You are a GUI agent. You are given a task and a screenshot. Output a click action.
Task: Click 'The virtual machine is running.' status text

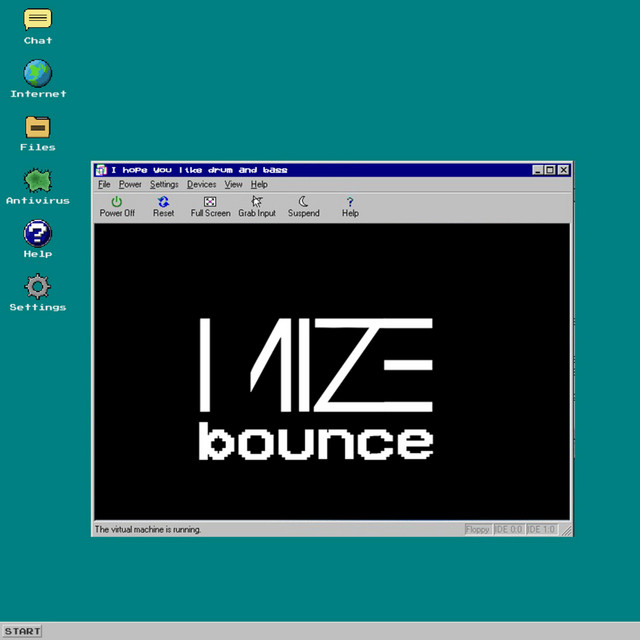coord(148,529)
